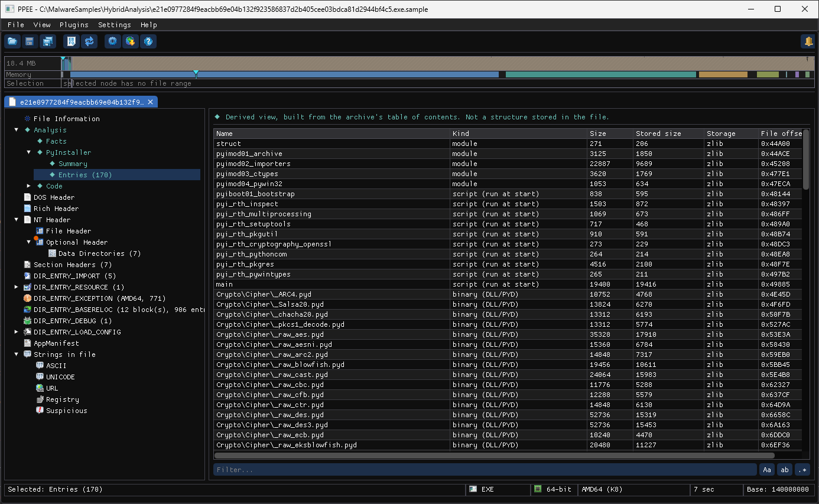This screenshot has width=819, height=504.
Task: Click the DIR_ENTRY_DEBUG bug icon
Action: pos(27,321)
